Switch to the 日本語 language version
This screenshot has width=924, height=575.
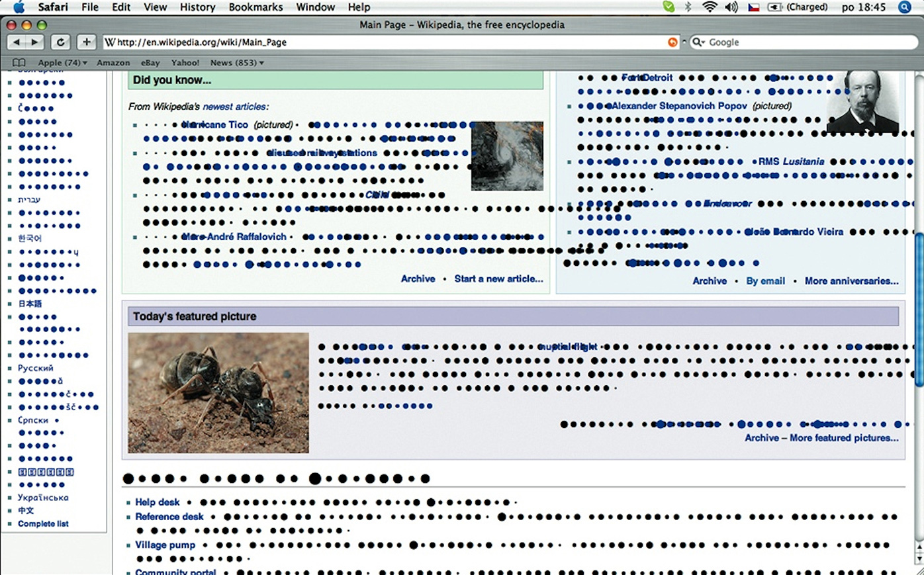click(30, 304)
